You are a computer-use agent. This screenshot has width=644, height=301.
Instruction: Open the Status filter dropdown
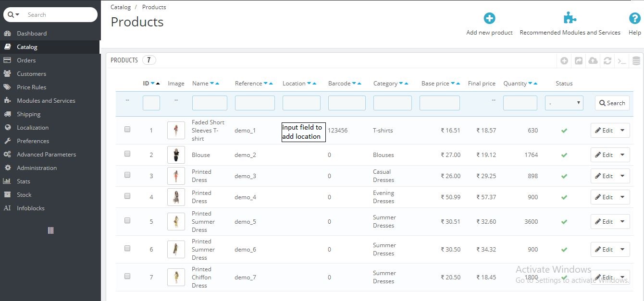click(x=564, y=103)
